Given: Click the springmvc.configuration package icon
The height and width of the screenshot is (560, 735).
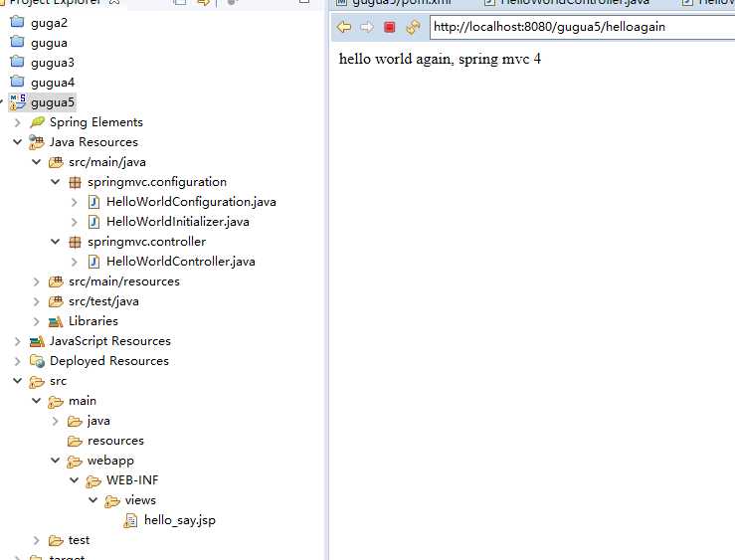Looking at the screenshot, I should pos(75,182).
